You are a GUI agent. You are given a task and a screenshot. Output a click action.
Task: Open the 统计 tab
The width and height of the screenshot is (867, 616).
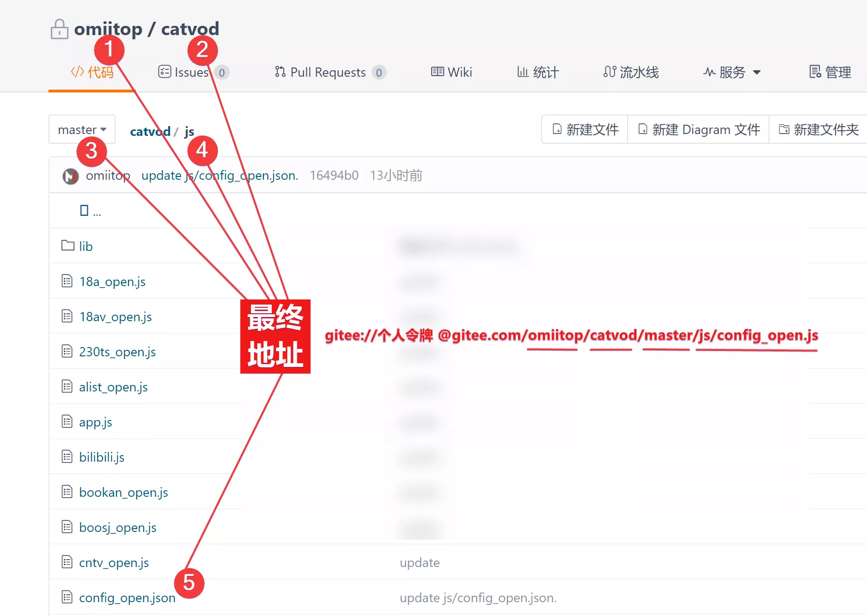pos(538,72)
